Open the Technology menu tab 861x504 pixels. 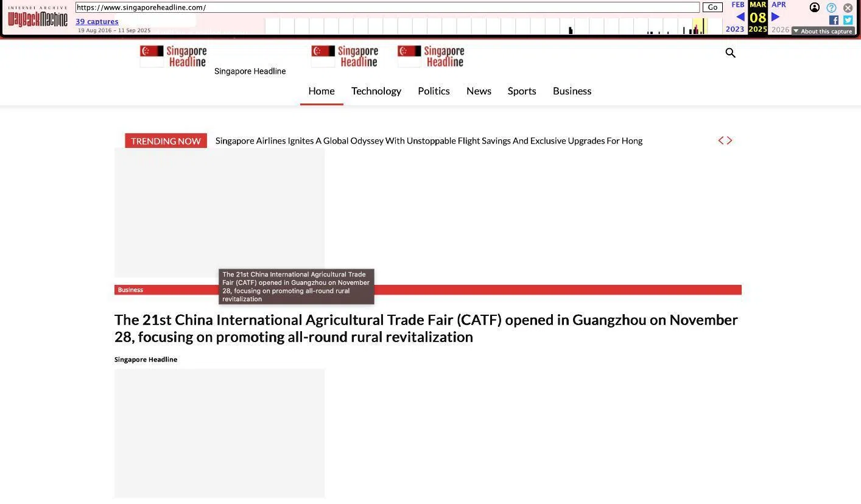376,91
